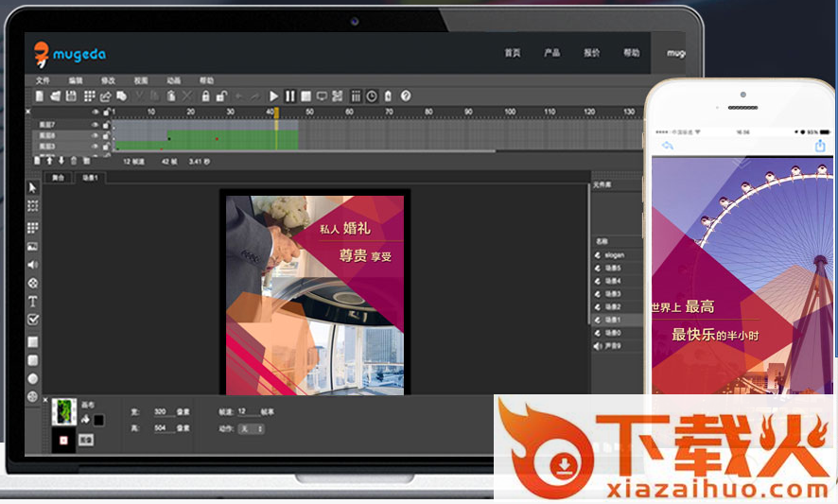Pause the animation playback
Screen dimensions: 838x504
(x=290, y=96)
